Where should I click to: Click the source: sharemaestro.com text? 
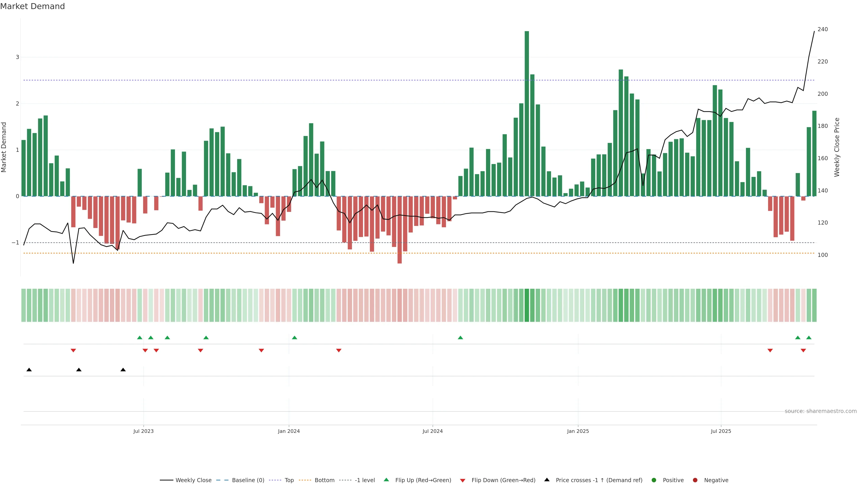pyautogui.click(x=821, y=411)
